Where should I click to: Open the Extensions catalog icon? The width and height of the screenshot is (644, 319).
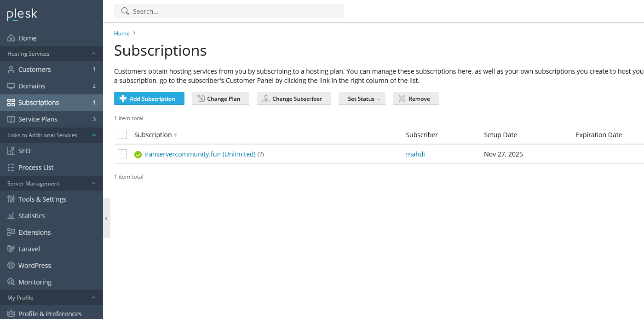tap(11, 232)
